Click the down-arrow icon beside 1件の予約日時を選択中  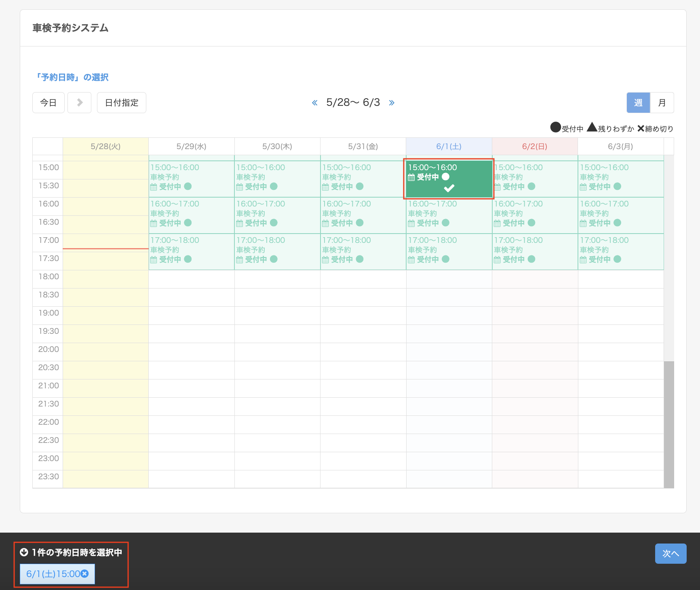[x=24, y=552]
